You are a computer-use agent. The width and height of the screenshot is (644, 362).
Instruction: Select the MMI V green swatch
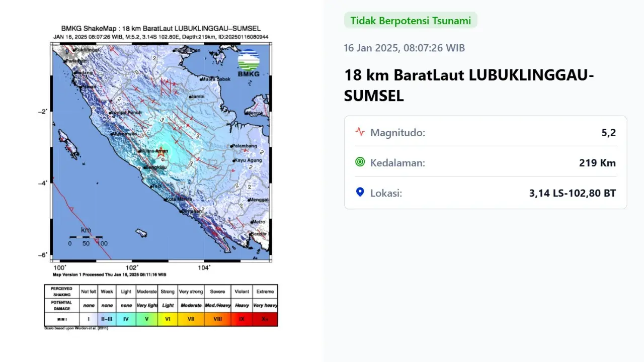click(147, 319)
